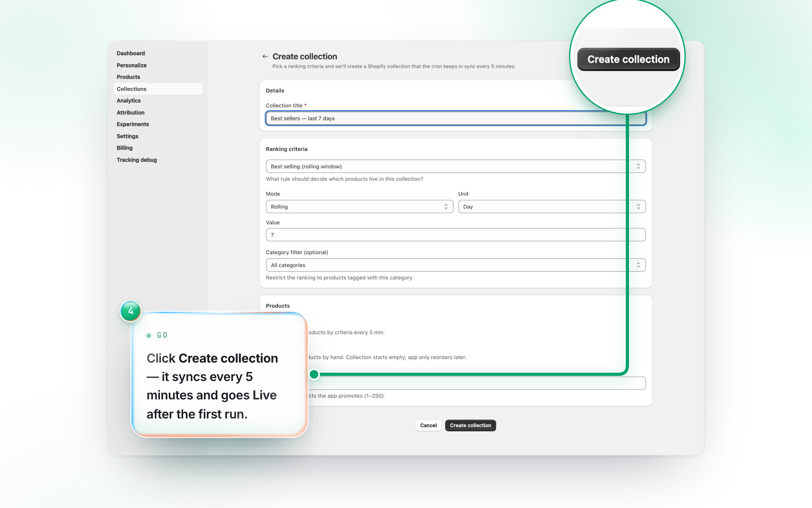This screenshot has width=812, height=508.
Task: Open Dashboard in the sidebar
Action: point(131,53)
